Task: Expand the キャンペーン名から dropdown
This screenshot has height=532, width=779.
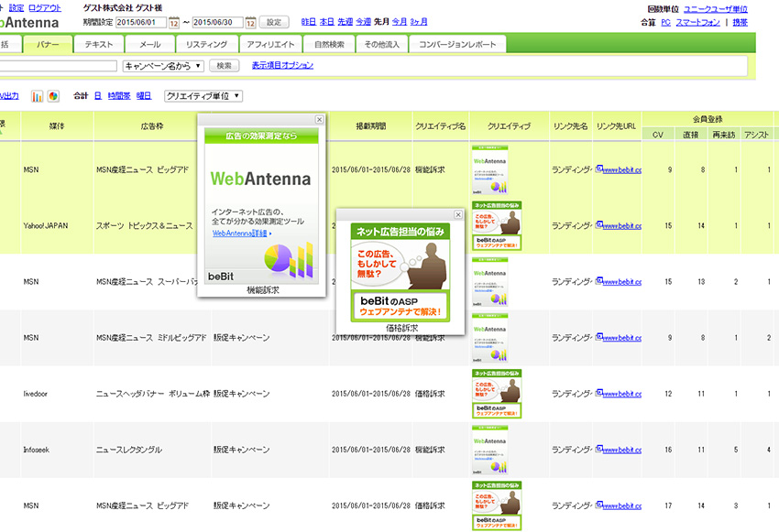Action: (x=162, y=66)
